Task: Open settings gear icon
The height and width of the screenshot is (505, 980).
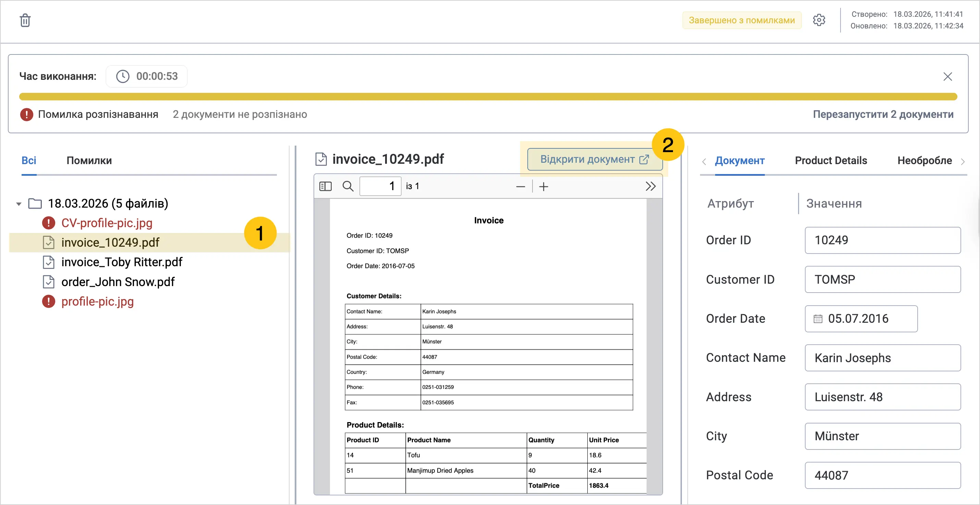Action: pyautogui.click(x=819, y=20)
